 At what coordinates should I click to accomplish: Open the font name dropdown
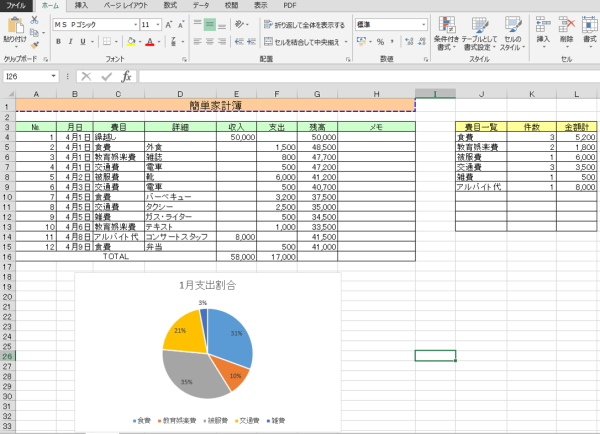click(x=135, y=25)
